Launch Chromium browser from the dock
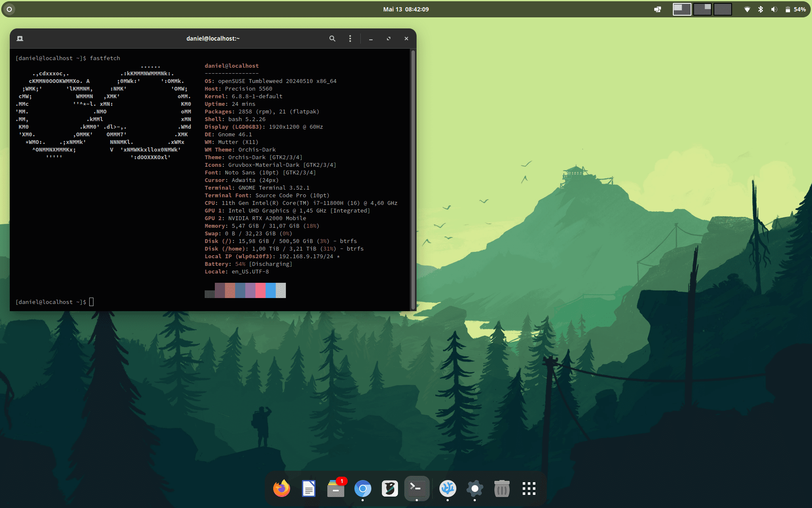The width and height of the screenshot is (812, 508). (x=363, y=489)
